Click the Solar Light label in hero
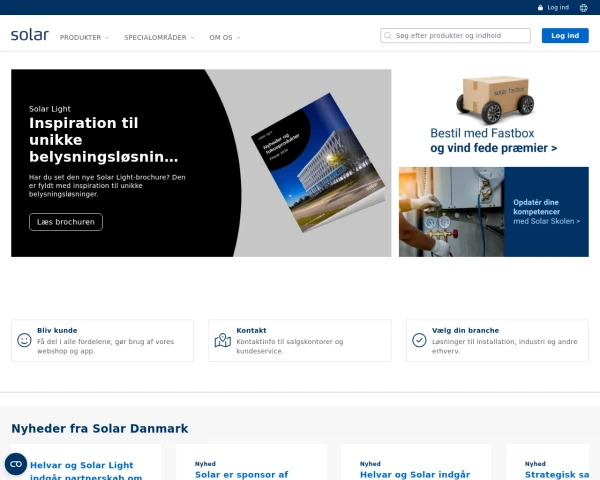This screenshot has height=480, width=600. [50, 109]
